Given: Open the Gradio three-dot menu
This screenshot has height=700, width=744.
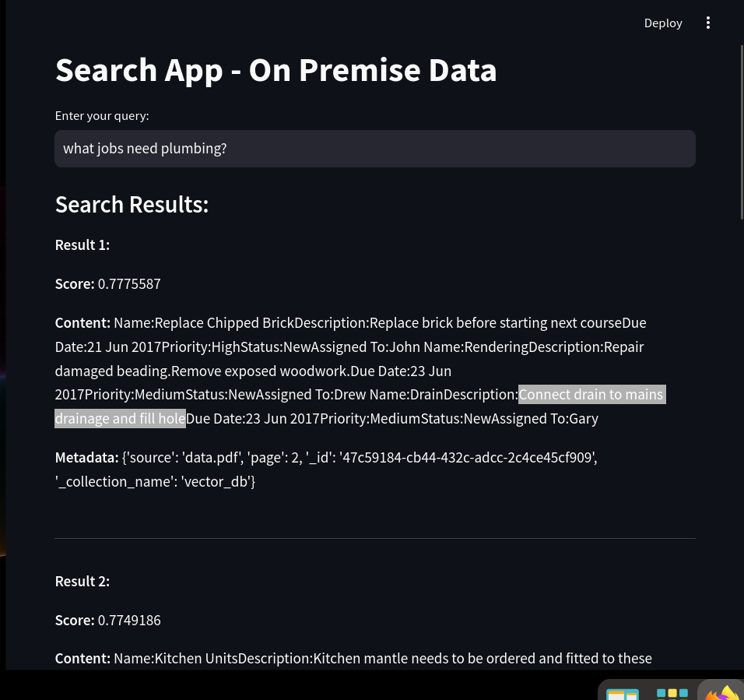Looking at the screenshot, I should pos(708,23).
